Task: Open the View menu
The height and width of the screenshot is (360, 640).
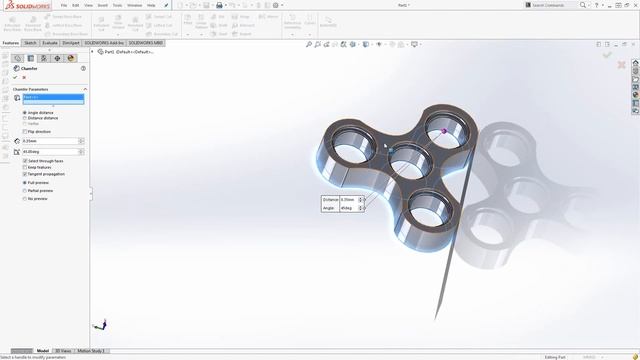Action: (x=89, y=6)
